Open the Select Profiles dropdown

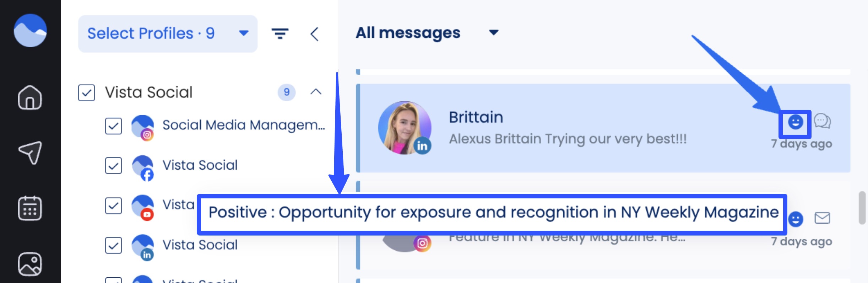pyautogui.click(x=168, y=34)
